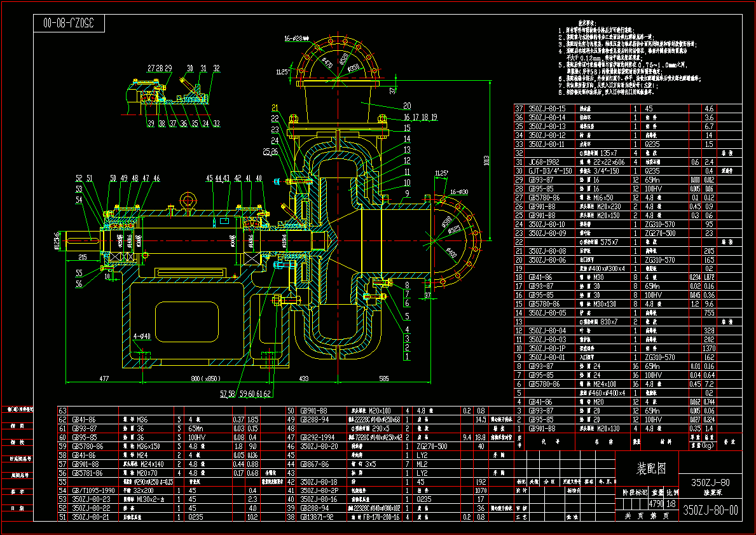
Task: Click the M20×130 stud cell in row 1
Action: click(600, 428)
